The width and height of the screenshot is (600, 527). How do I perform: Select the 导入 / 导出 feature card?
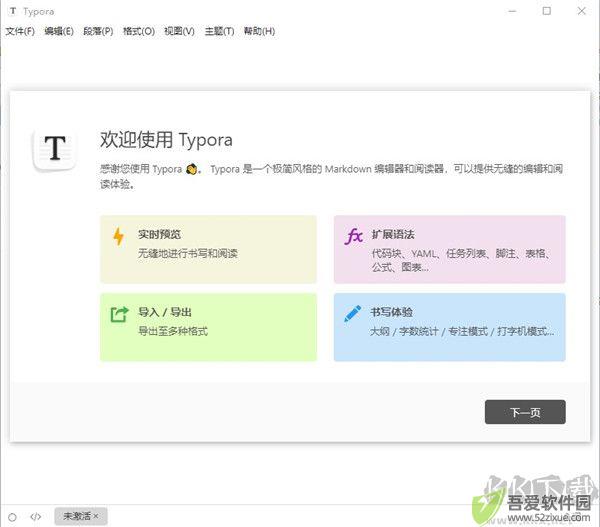(208, 327)
